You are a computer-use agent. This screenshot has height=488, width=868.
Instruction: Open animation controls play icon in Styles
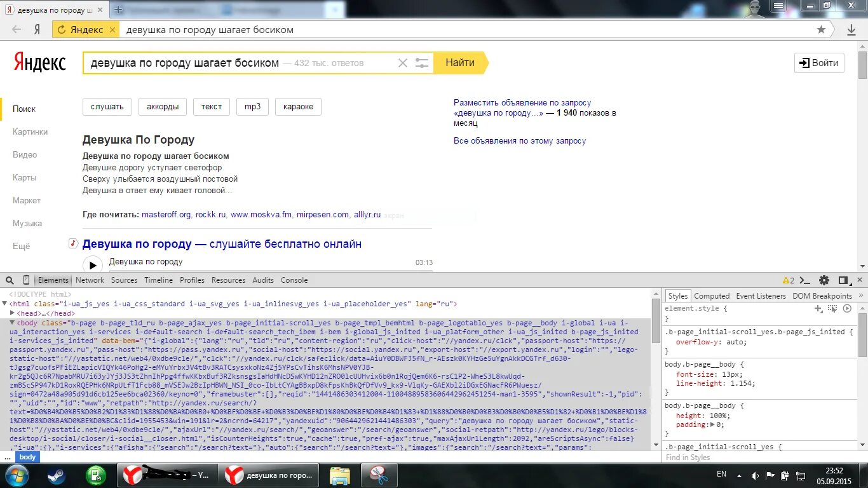coord(847,308)
